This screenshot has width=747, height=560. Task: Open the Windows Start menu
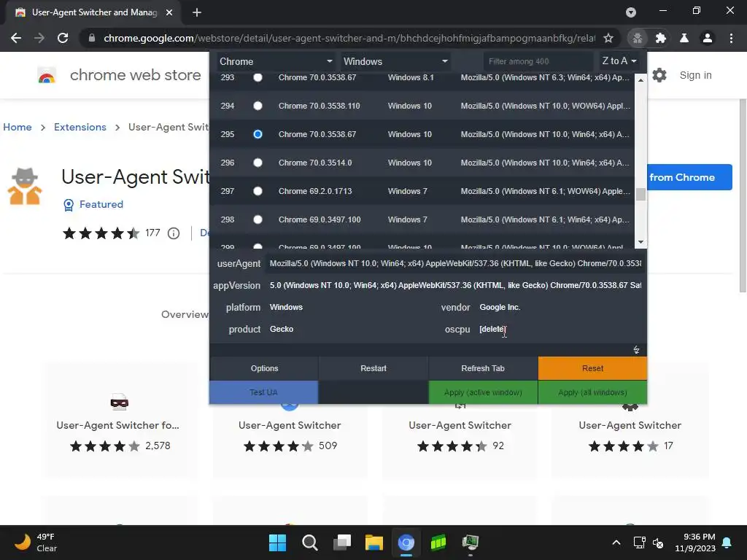point(277,542)
